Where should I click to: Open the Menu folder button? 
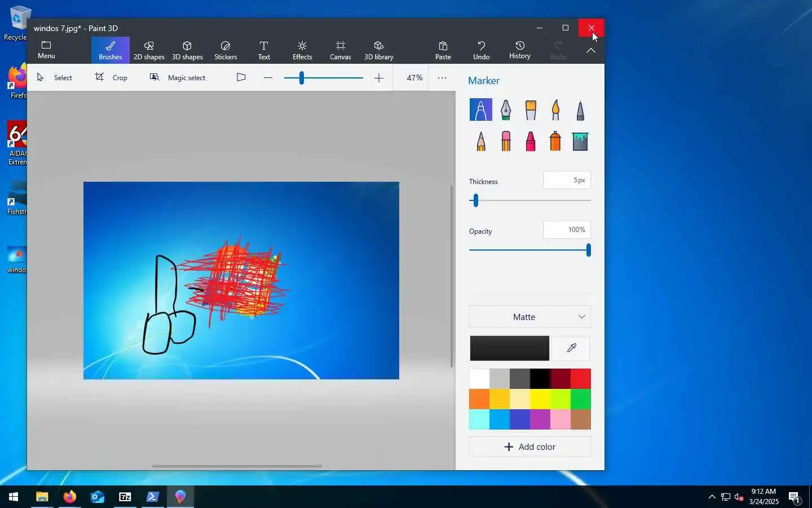(x=46, y=50)
